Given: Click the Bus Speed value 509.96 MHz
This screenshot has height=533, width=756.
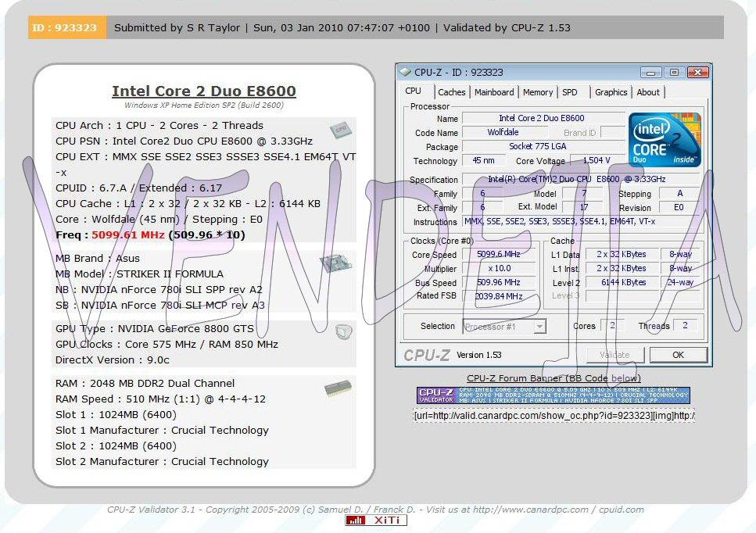Looking at the screenshot, I should point(499,282).
